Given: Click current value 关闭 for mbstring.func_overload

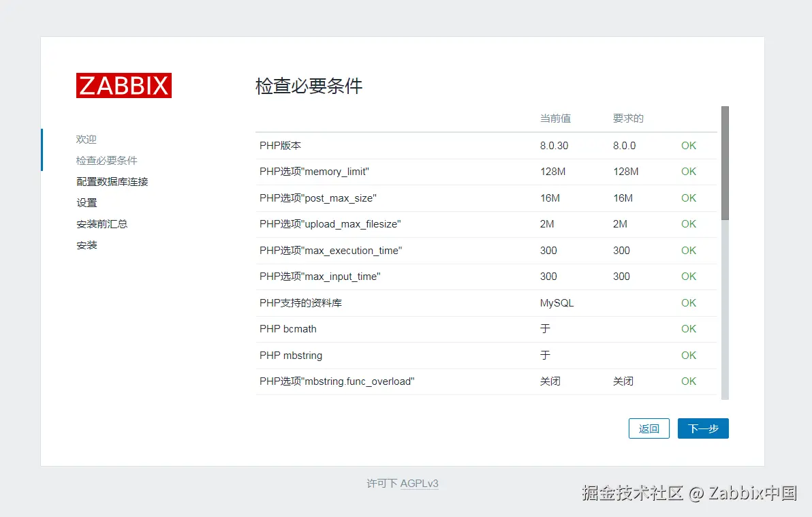Looking at the screenshot, I should [x=550, y=381].
